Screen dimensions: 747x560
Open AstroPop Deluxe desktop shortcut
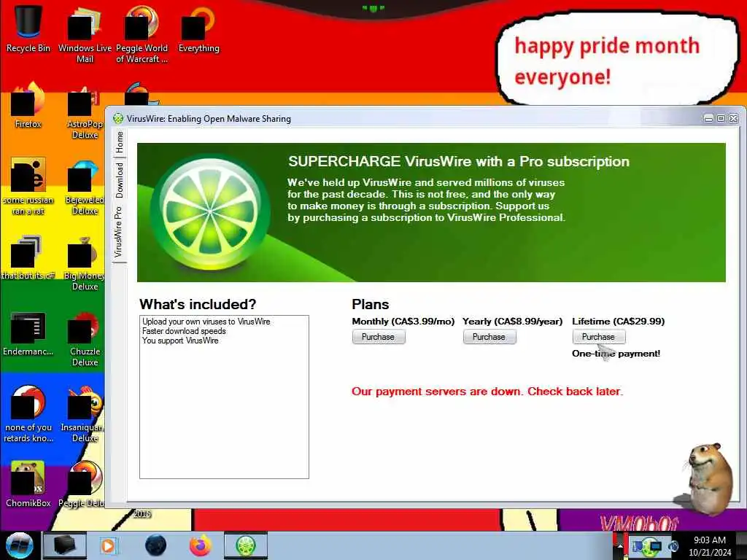click(x=85, y=111)
